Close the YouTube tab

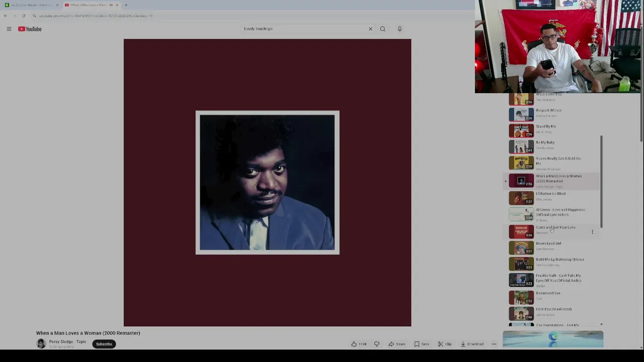click(x=117, y=5)
